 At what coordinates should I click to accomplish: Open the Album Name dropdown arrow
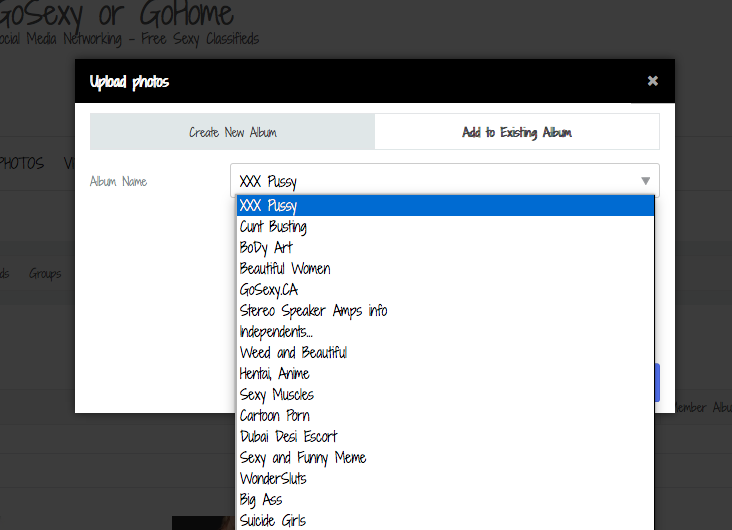[646, 181]
